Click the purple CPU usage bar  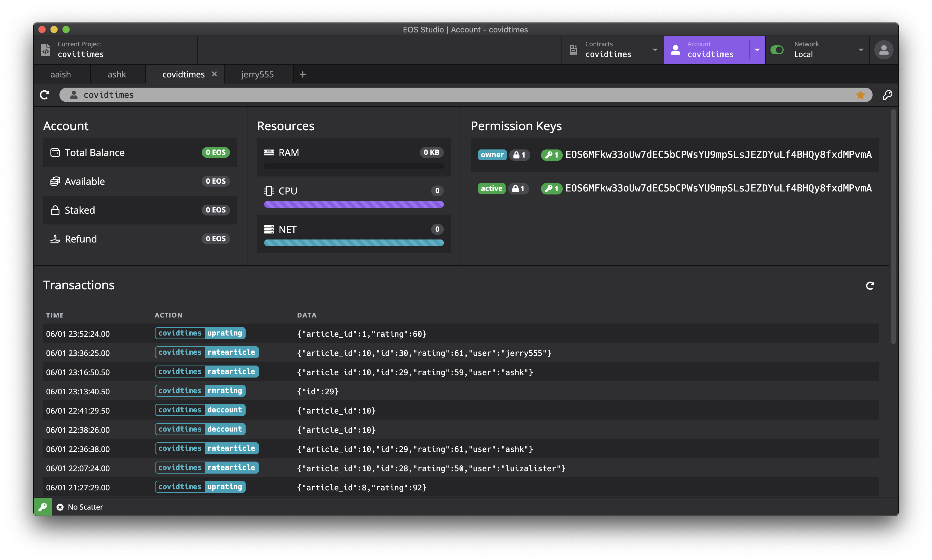[x=353, y=205]
